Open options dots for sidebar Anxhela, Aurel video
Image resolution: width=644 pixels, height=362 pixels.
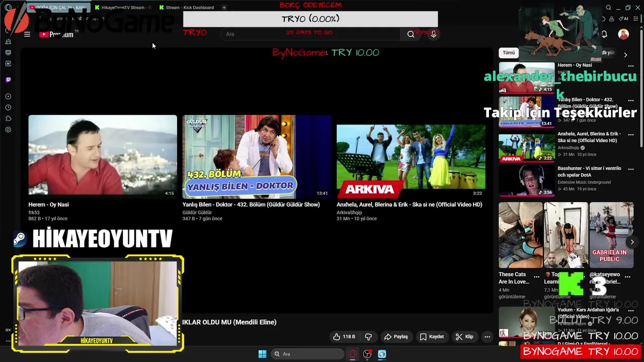(x=630, y=135)
